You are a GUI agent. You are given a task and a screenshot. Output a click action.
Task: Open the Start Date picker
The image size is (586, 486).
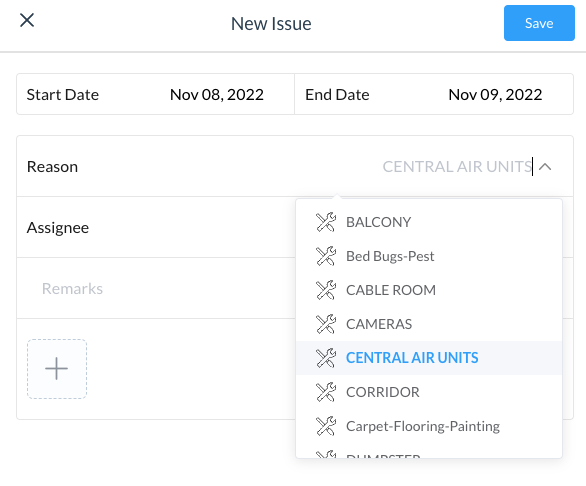(x=155, y=94)
